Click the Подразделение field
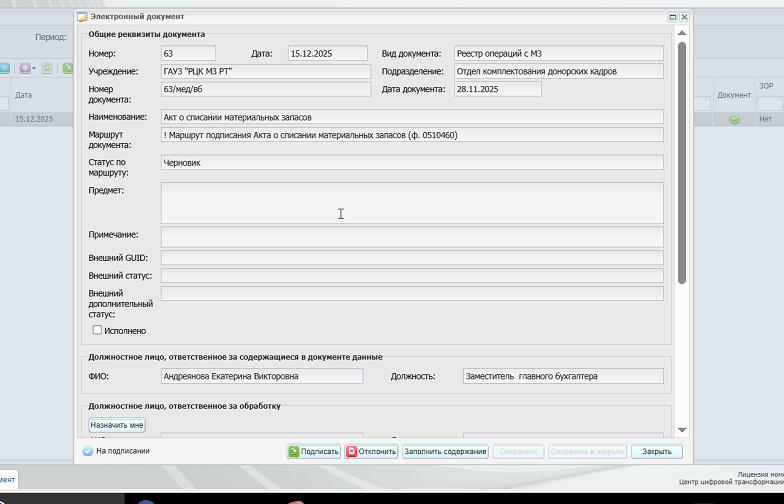Screen dimensions: 784x504 coord(558,72)
